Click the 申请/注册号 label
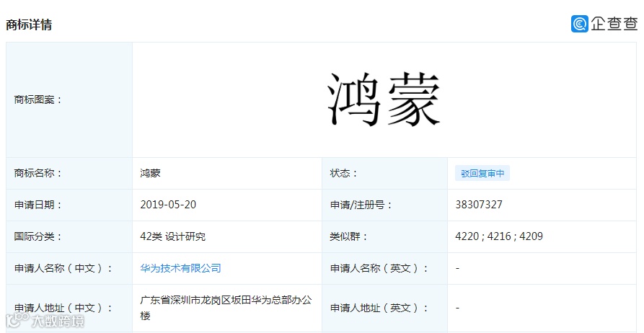644x333 pixels. (x=361, y=205)
